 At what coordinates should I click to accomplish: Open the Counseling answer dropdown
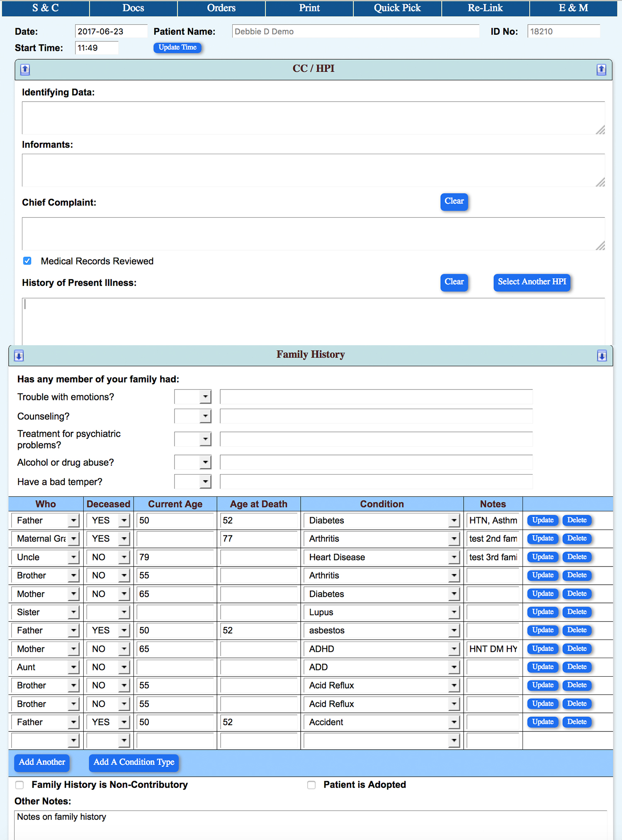coord(193,416)
